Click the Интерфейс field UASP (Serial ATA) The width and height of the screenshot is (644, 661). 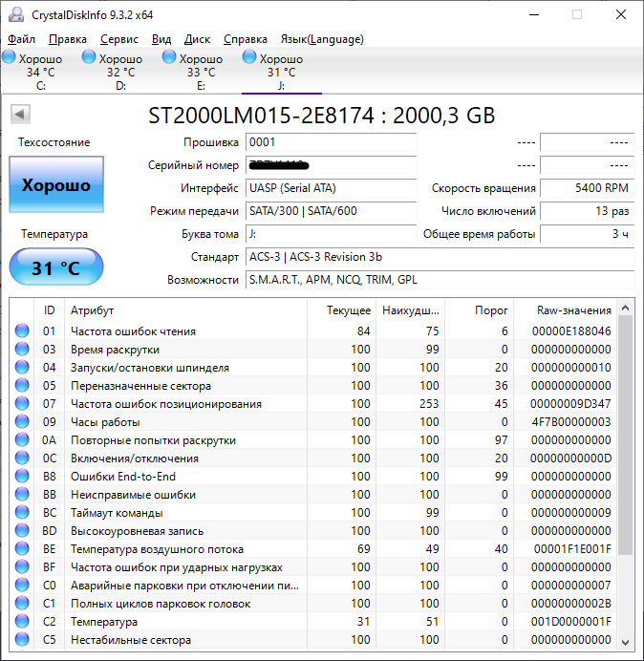coord(331,188)
